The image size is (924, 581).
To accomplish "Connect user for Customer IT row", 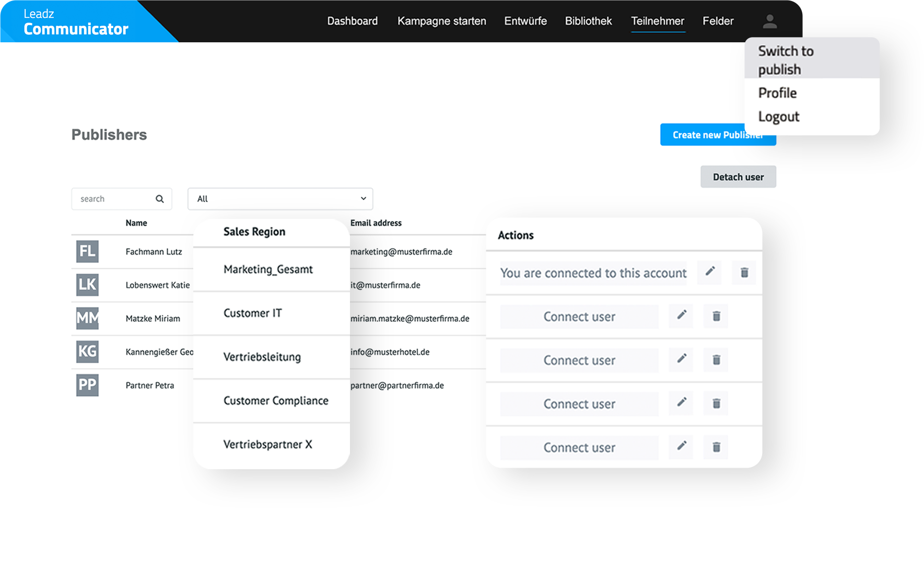I will (x=579, y=317).
